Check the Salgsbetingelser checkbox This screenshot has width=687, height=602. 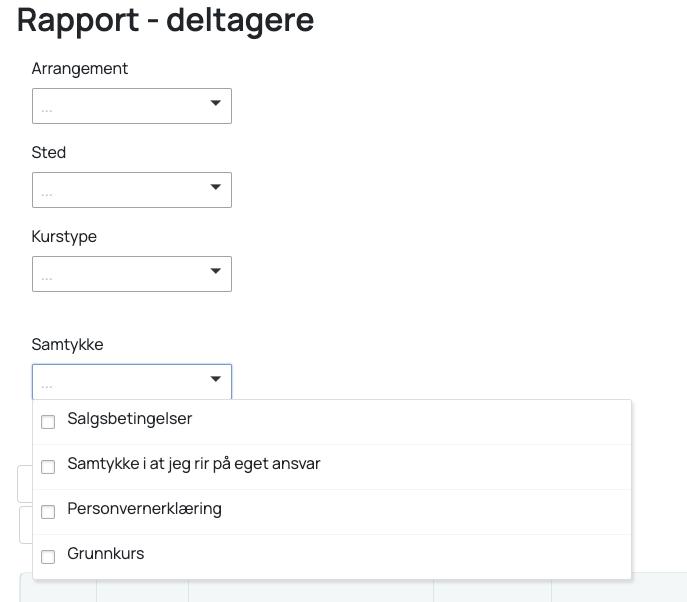pos(48,422)
